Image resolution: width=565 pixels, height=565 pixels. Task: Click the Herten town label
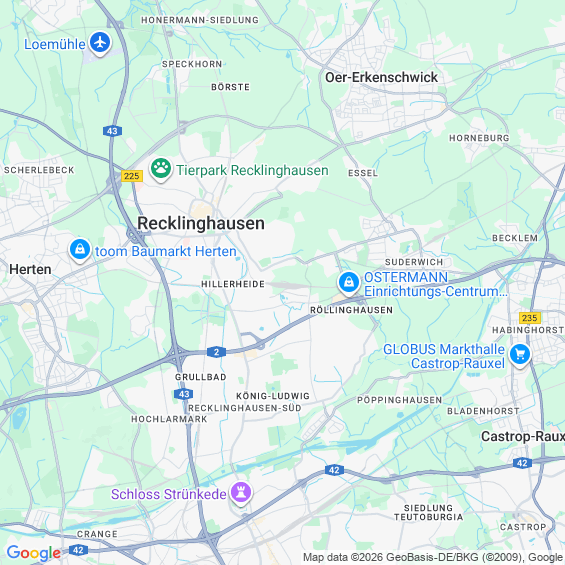coord(30,269)
